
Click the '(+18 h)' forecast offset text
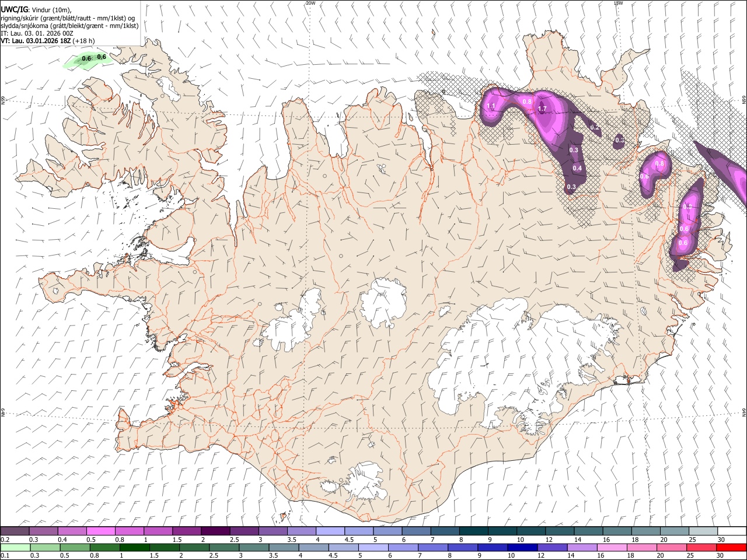[84, 41]
